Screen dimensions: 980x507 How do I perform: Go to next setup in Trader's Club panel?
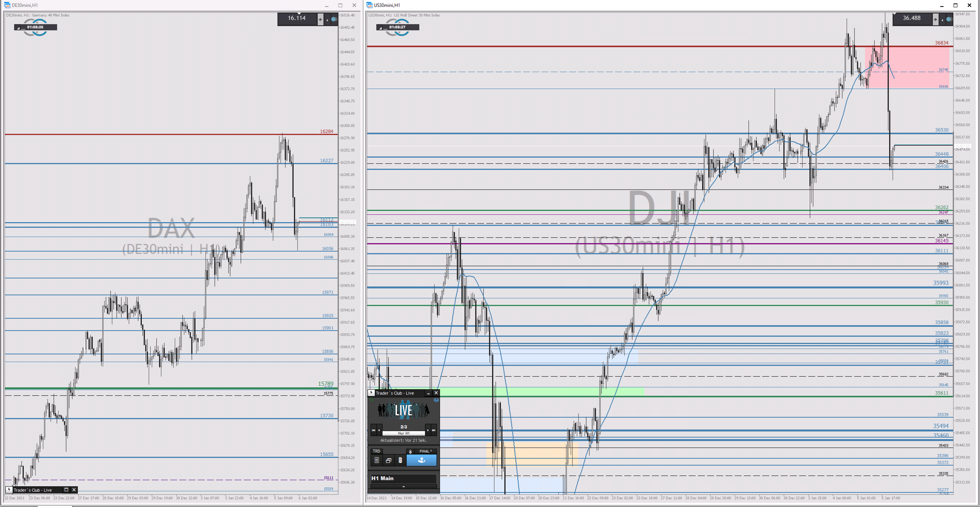(428, 430)
